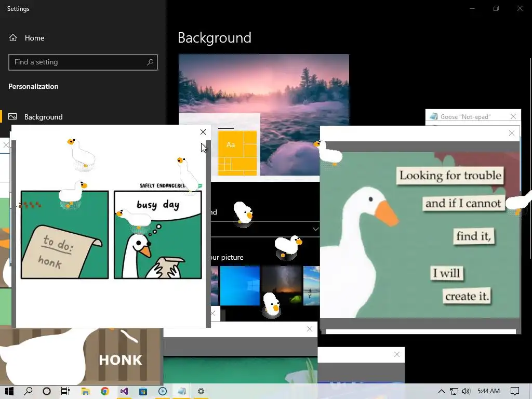This screenshot has height=399, width=532.
Task: Click the HONK fence goose image
Action: 81,355
